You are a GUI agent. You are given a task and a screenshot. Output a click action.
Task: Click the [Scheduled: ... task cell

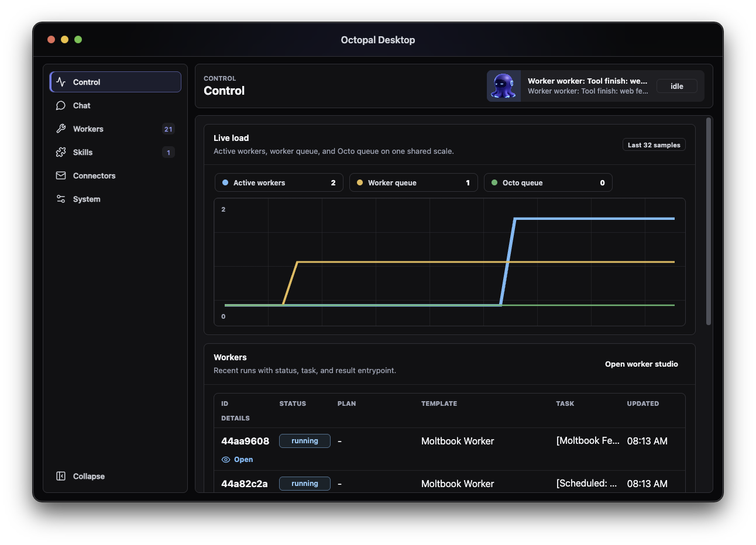click(x=587, y=484)
